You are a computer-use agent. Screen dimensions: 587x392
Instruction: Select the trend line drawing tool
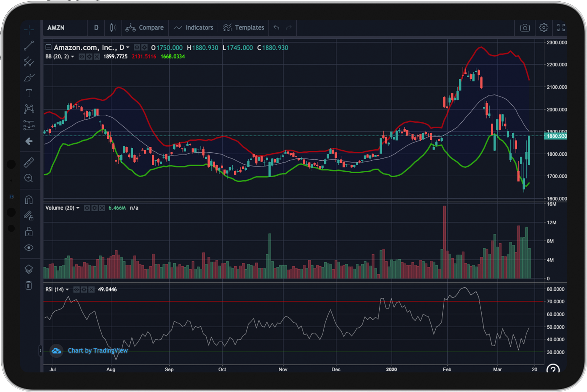point(29,46)
